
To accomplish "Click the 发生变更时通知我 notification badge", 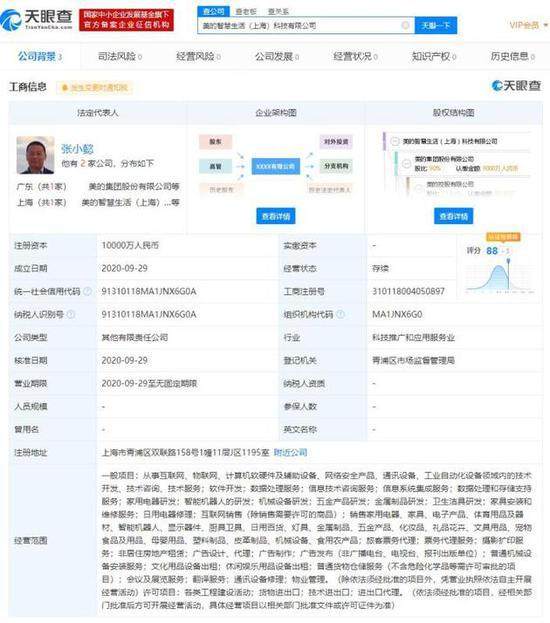I will pyautogui.click(x=95, y=87).
